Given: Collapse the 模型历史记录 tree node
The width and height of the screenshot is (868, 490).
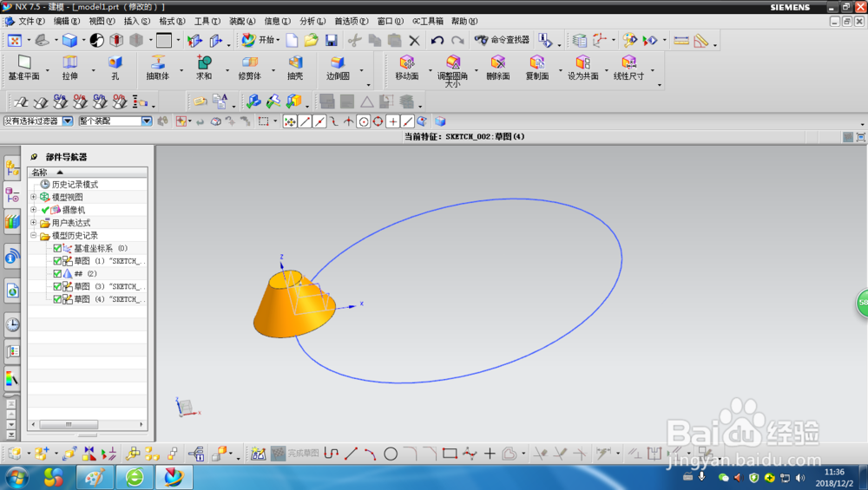Looking at the screenshot, I should click(x=33, y=235).
